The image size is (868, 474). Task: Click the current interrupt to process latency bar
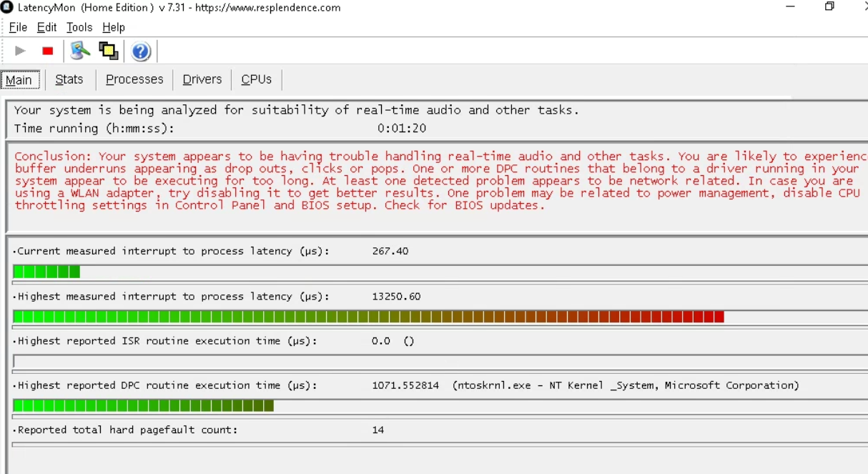click(x=46, y=272)
